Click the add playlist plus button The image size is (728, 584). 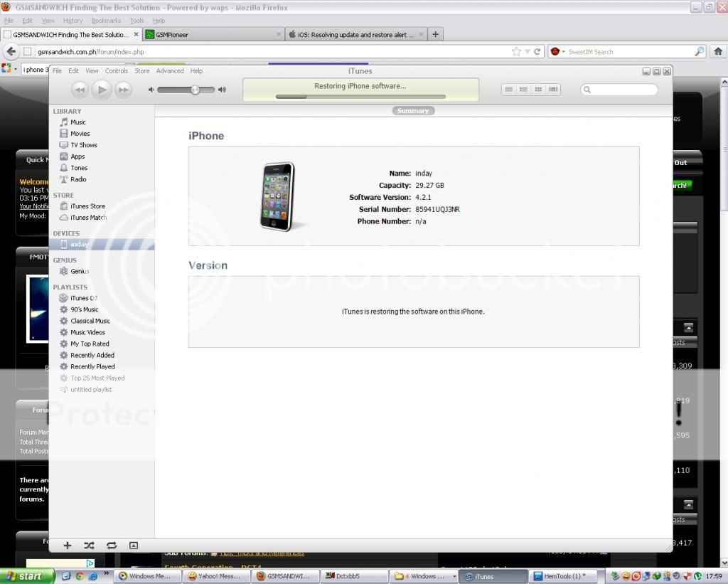point(68,546)
